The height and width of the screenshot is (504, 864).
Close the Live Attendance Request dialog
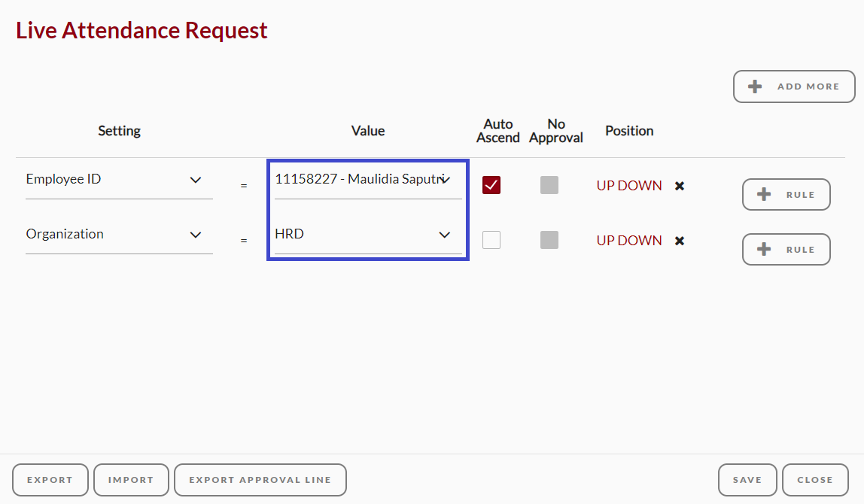point(815,480)
